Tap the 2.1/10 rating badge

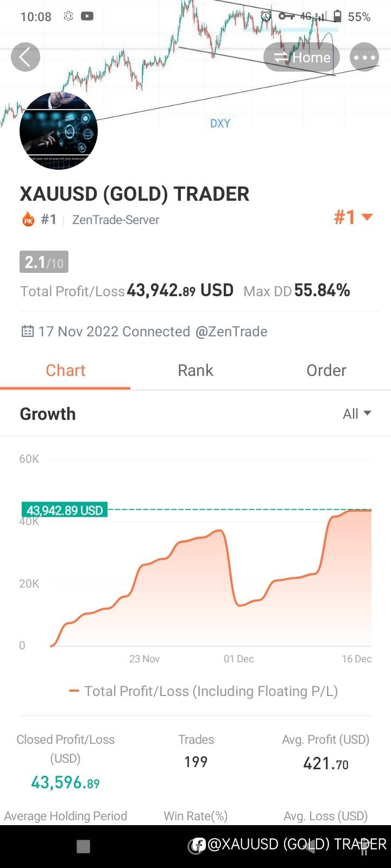(x=44, y=263)
